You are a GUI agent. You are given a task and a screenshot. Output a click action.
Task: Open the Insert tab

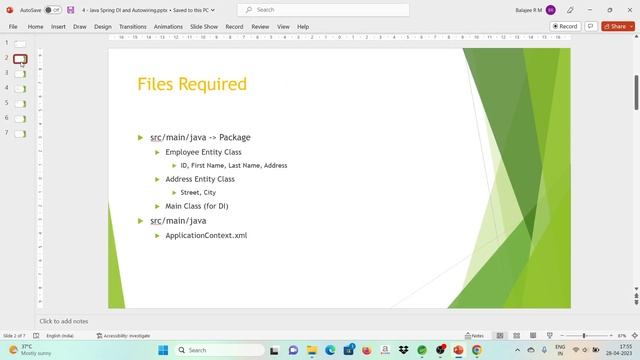[x=58, y=27]
